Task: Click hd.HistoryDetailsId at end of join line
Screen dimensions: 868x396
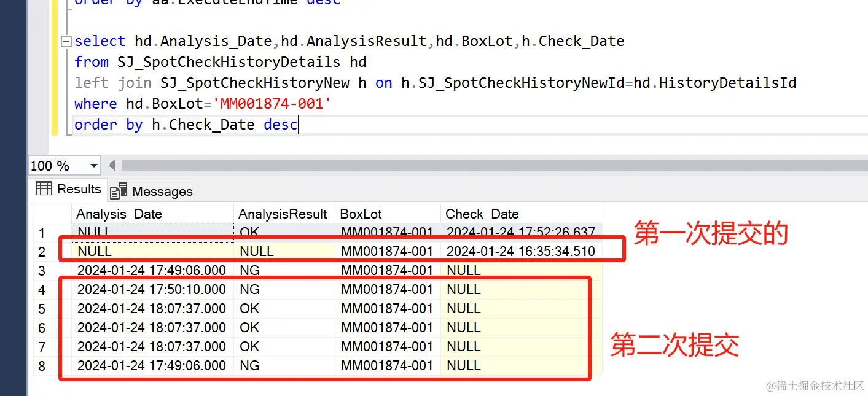Action: 715,83
